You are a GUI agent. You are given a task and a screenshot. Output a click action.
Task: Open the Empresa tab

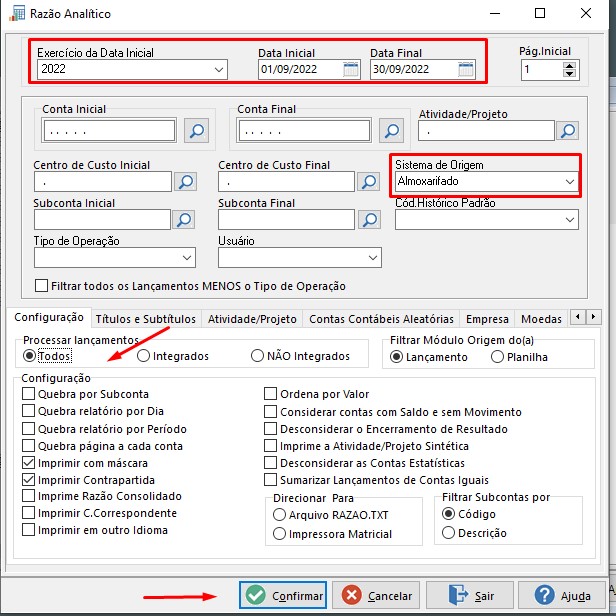pyautogui.click(x=487, y=319)
